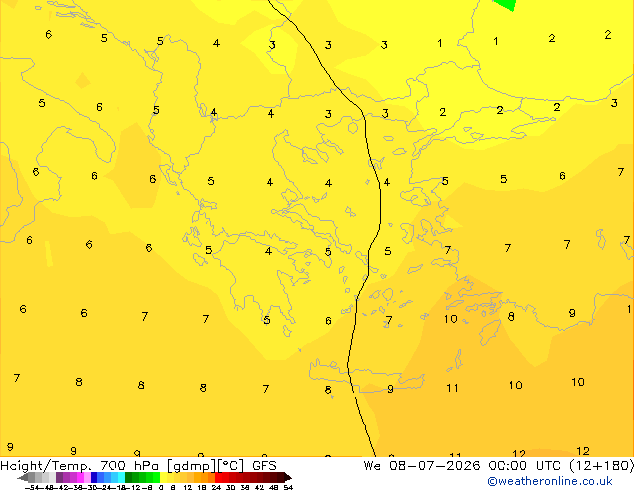
Task: Click the 54 label at the legend's end
Action: point(288,488)
